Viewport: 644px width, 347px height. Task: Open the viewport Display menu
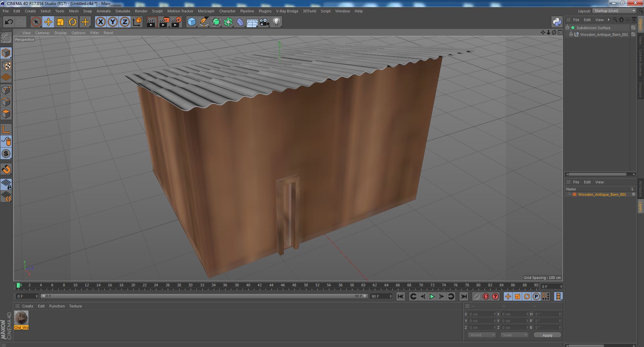(x=60, y=33)
